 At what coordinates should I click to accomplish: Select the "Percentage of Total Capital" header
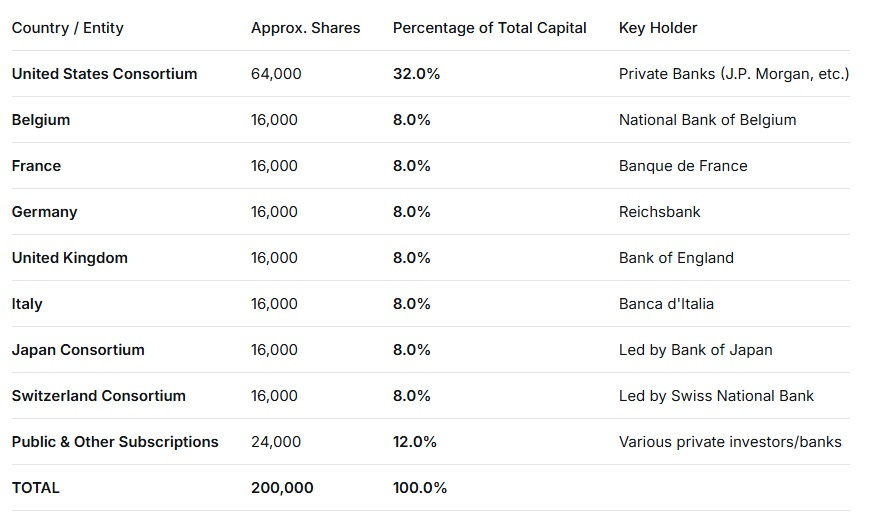[489, 28]
